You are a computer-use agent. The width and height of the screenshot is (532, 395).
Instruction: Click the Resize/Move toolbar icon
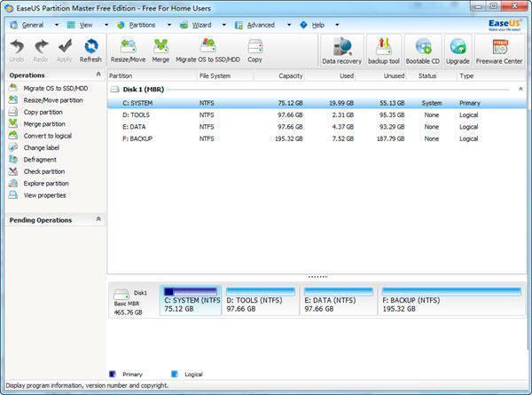(129, 48)
